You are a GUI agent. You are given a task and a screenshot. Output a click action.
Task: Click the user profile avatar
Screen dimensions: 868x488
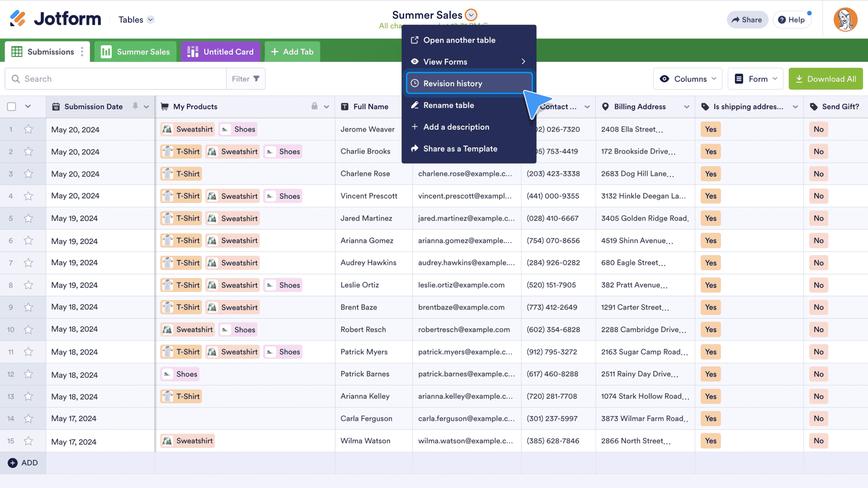pos(845,19)
